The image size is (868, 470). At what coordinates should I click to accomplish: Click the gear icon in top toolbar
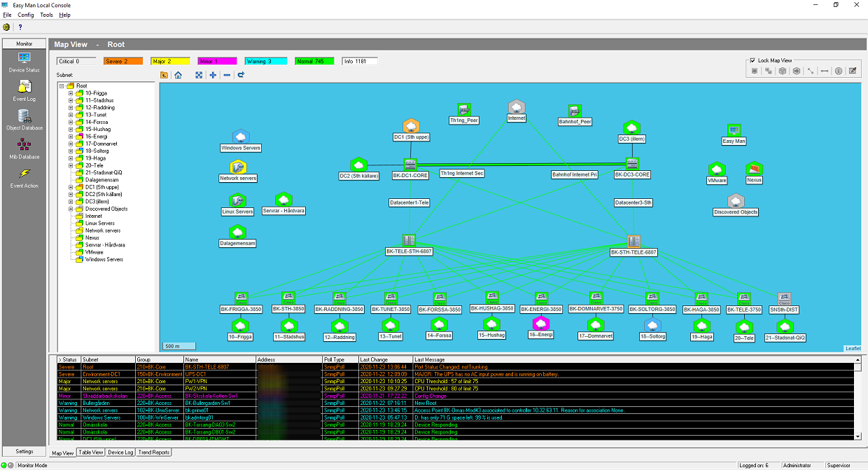6,27
